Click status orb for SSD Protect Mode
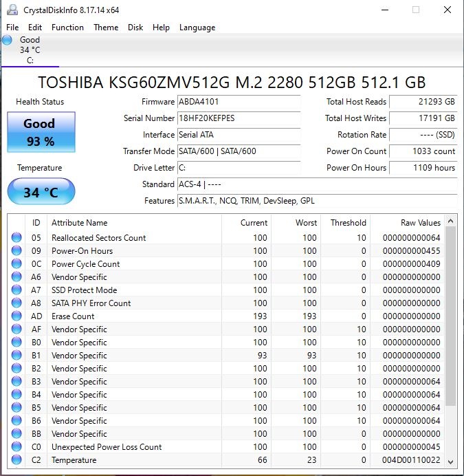The width and height of the screenshot is (464, 476). tap(16, 290)
